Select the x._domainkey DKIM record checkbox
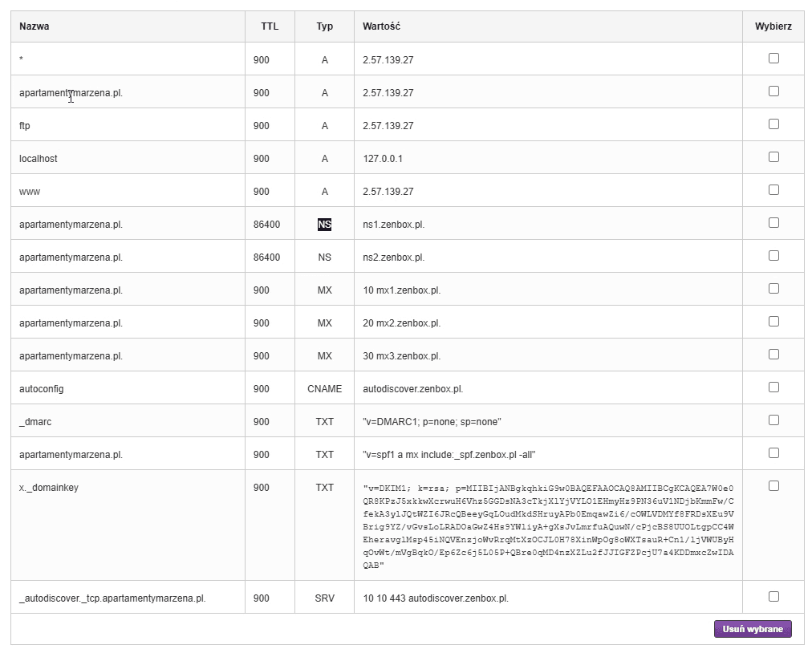Image resolution: width=812 pixels, height=653 pixels. coord(773,485)
